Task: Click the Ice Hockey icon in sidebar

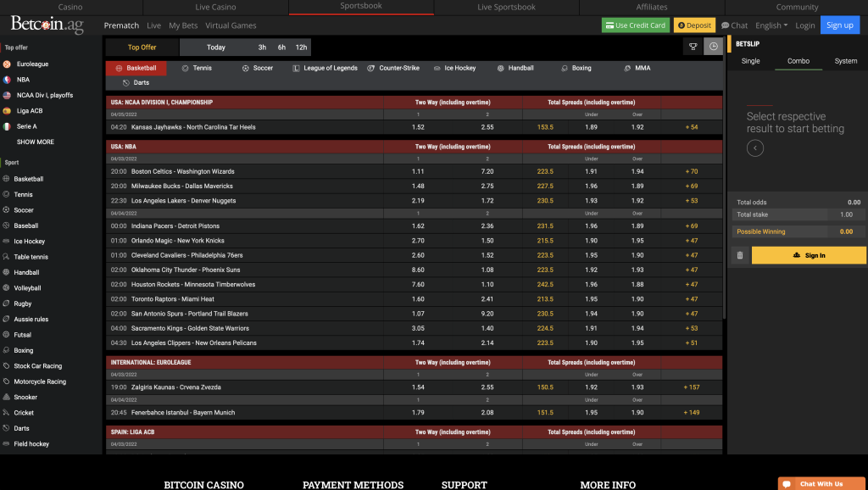Action: coord(6,241)
